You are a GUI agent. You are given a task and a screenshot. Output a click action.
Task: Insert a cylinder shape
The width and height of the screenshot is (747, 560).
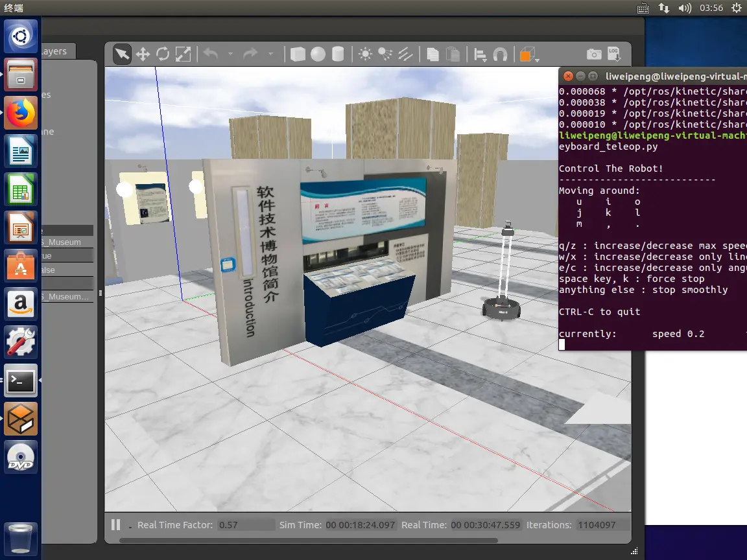(x=338, y=54)
